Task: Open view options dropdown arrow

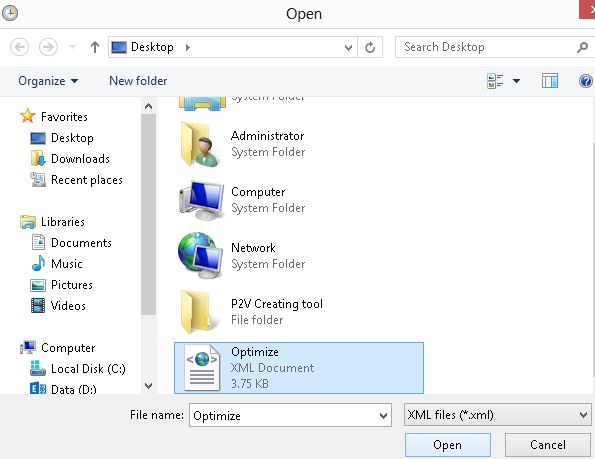Action: click(x=516, y=81)
